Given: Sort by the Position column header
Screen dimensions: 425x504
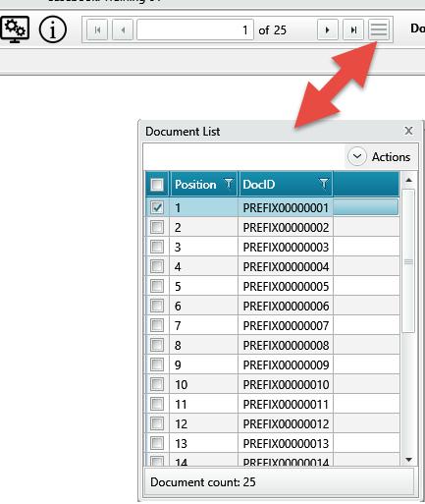Looking at the screenshot, I should pos(195,185).
